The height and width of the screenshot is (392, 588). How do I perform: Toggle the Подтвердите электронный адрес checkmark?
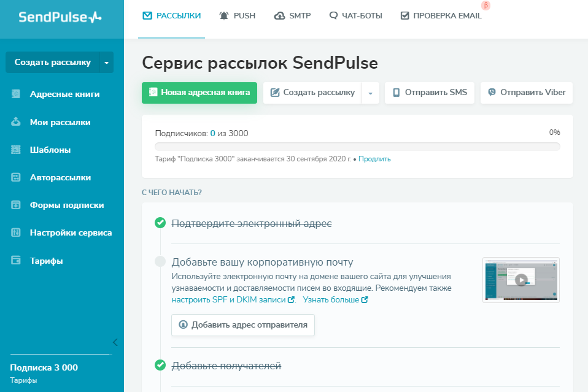pyautogui.click(x=160, y=223)
